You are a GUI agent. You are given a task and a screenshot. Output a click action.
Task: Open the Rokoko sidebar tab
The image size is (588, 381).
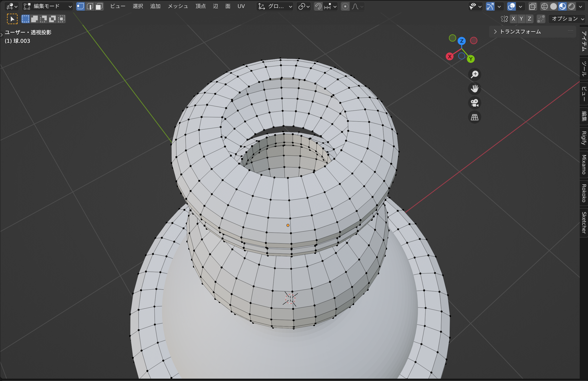coord(584,193)
